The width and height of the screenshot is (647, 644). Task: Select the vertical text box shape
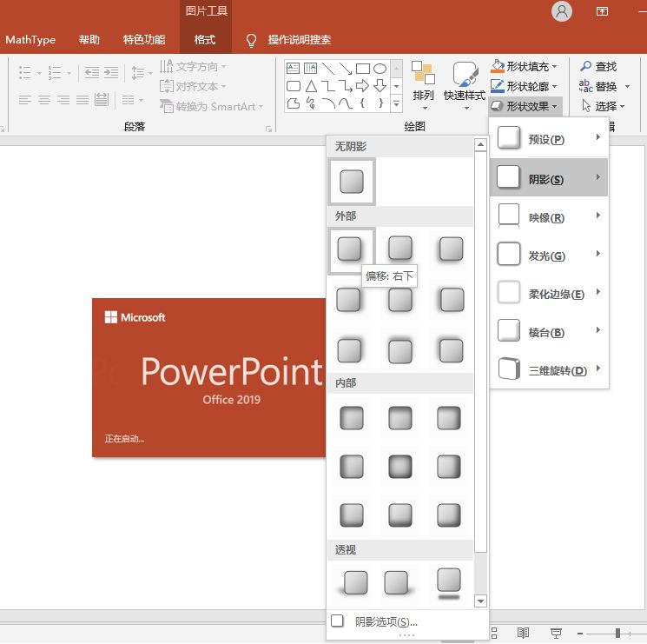click(310, 68)
